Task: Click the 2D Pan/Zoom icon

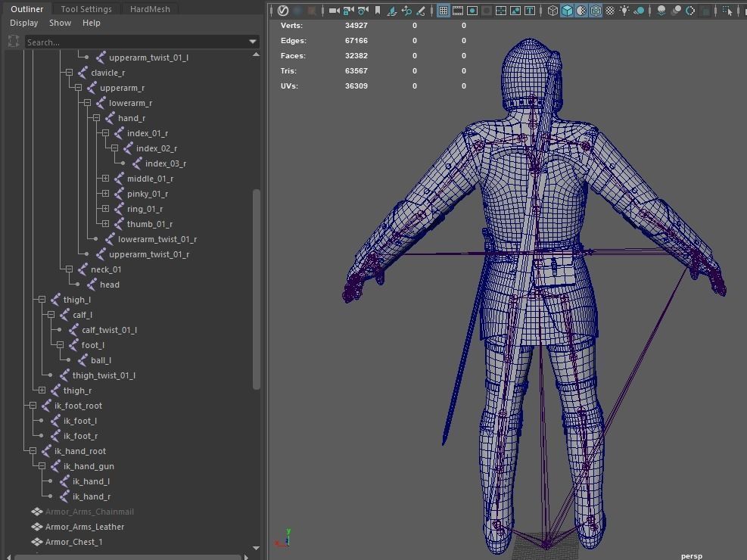Action: (x=406, y=11)
